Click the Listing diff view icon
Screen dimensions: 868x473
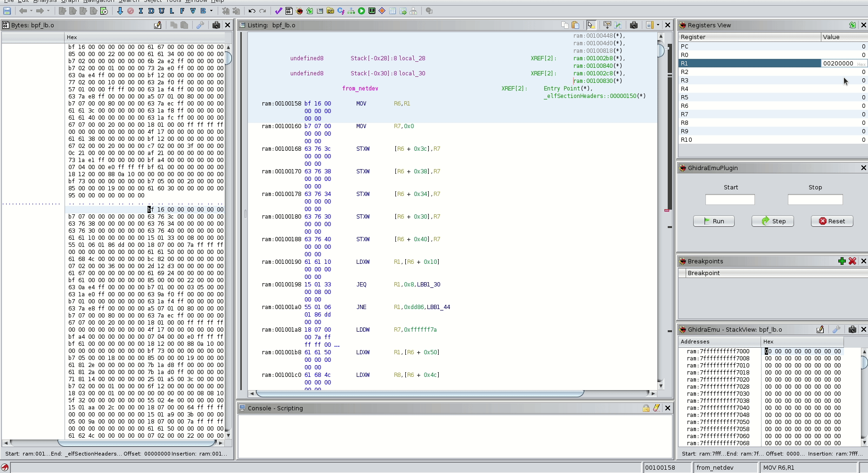click(618, 25)
